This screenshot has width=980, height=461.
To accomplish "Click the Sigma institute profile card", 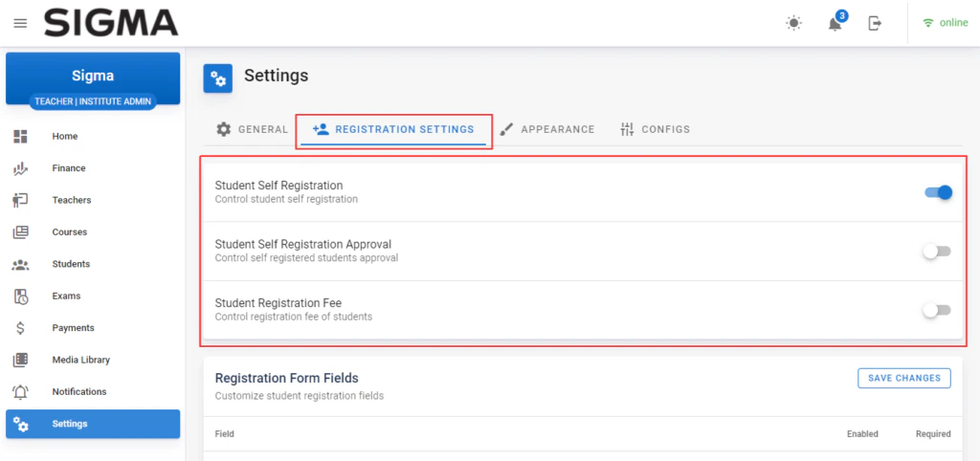I will pos(93,80).
